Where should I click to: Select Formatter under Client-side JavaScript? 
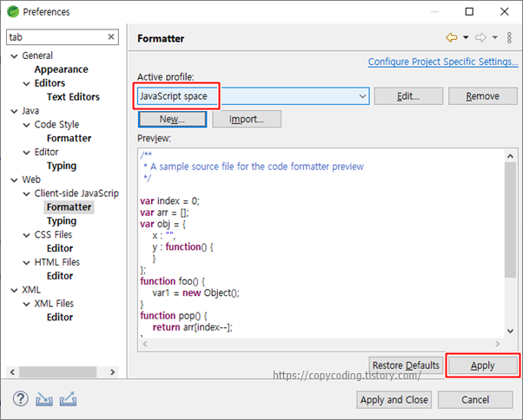(x=69, y=207)
